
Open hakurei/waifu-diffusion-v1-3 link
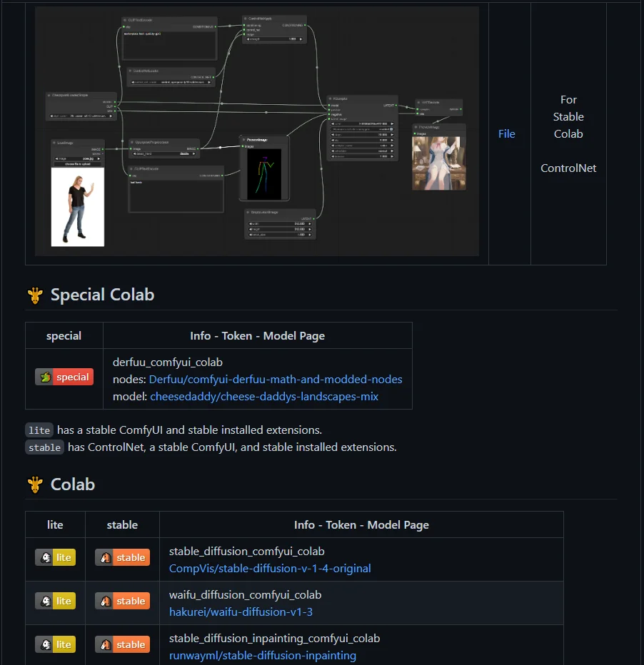241,612
